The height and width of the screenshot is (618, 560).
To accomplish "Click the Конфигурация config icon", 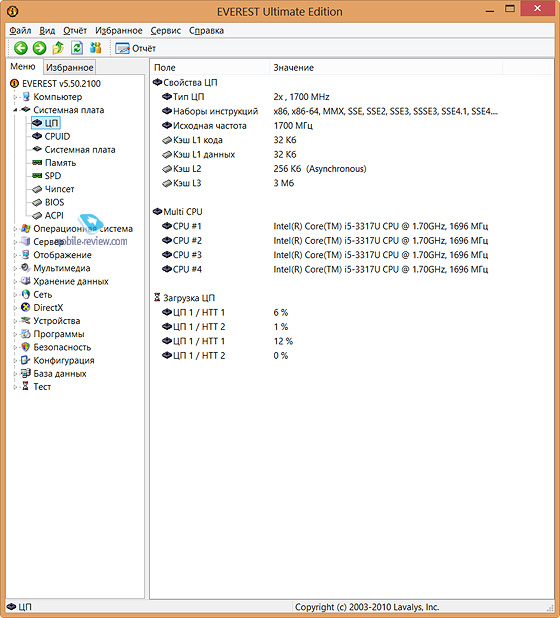I will pyautogui.click(x=26, y=360).
